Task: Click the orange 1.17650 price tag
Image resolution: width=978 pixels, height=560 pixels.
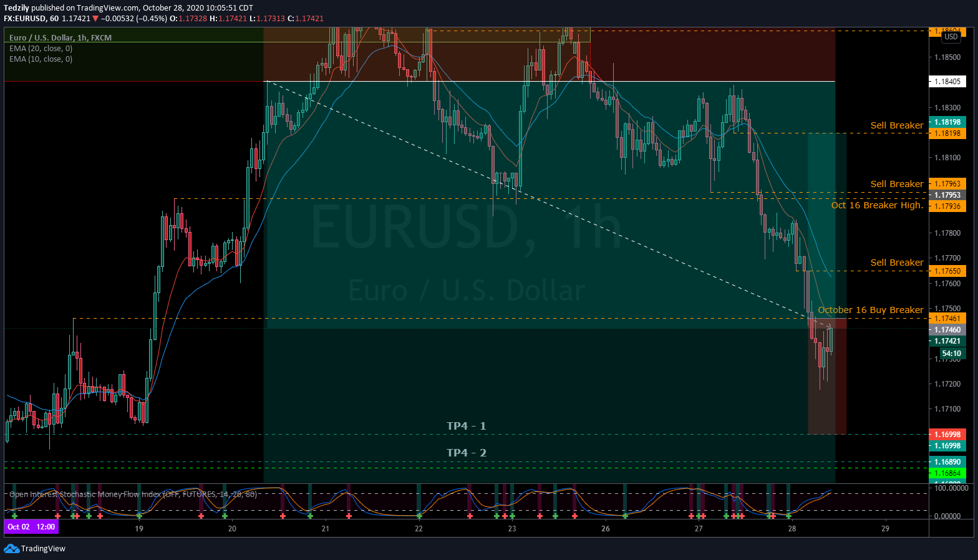Action: click(x=947, y=271)
